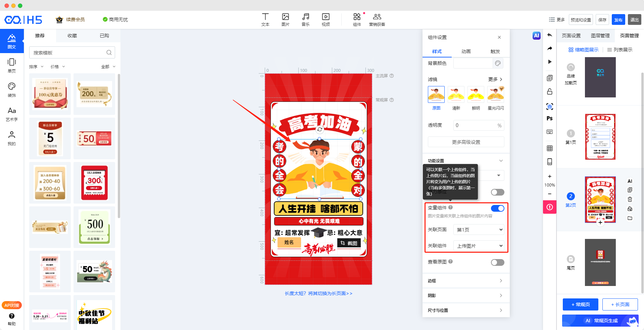
Task: Expand the 边框 section
Action: click(x=466, y=281)
